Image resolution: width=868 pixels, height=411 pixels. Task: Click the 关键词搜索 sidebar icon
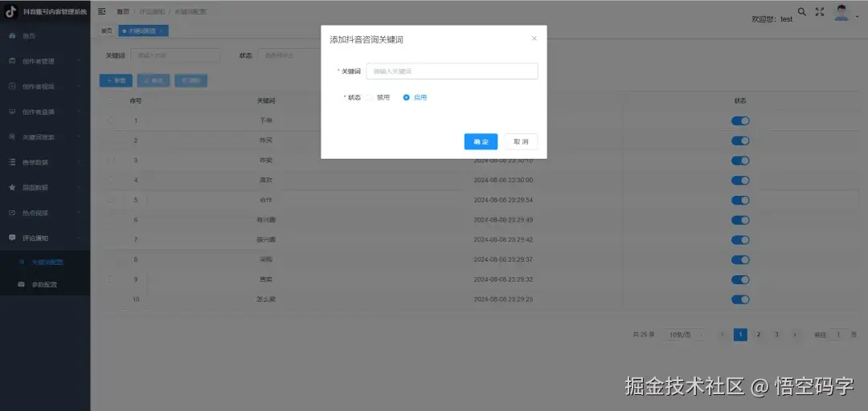[12, 136]
